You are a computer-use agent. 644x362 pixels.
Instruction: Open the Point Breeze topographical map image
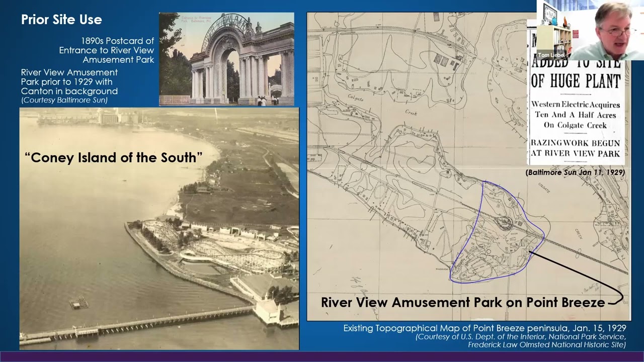point(468,166)
